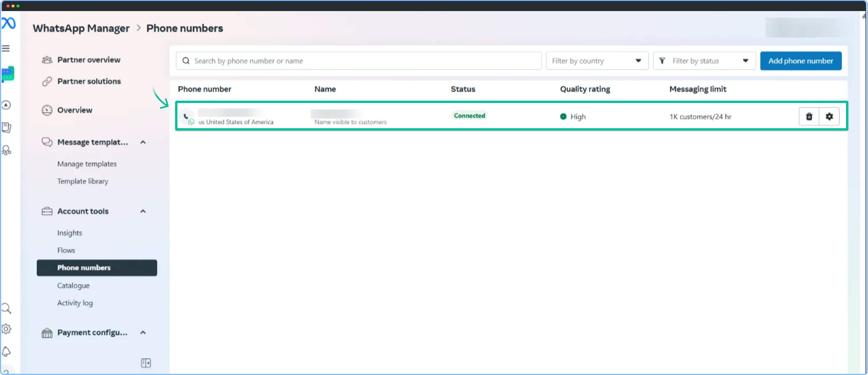
Task: Toggle the sidebar collapse icon at bottom
Action: click(x=146, y=363)
